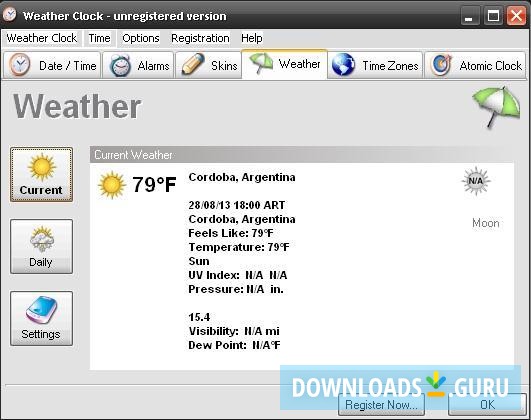The image size is (531, 420).
Task: Show Current weather with sun button
Action: 41,174
